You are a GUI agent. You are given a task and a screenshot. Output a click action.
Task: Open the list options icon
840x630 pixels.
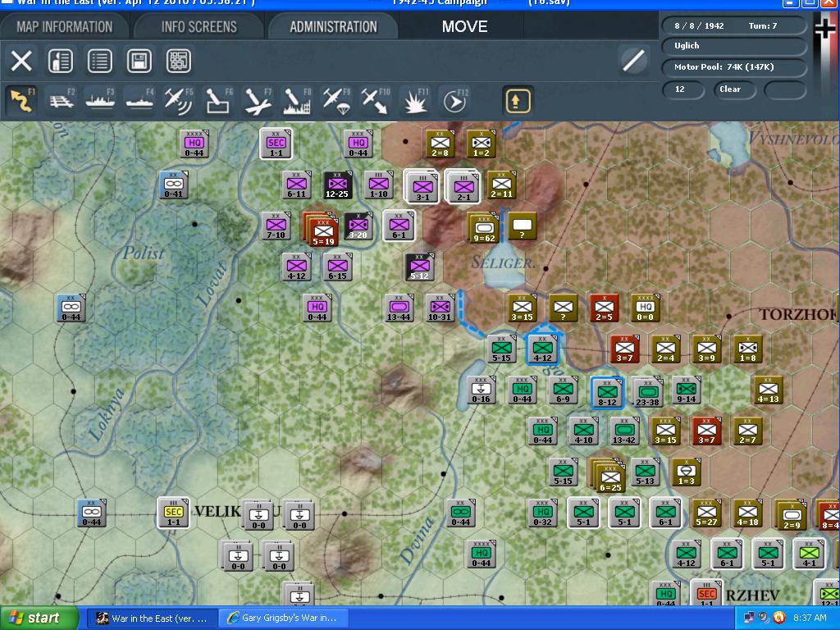(99, 61)
